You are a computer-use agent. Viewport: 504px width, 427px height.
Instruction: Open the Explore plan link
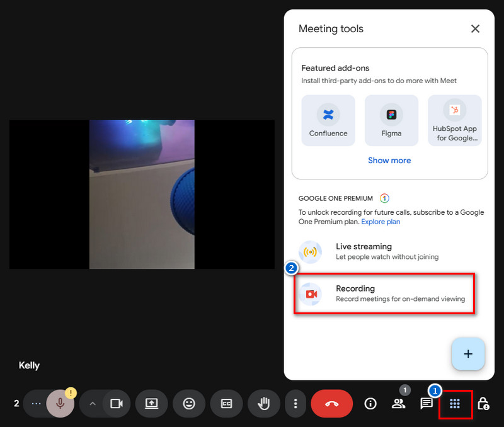pos(381,222)
